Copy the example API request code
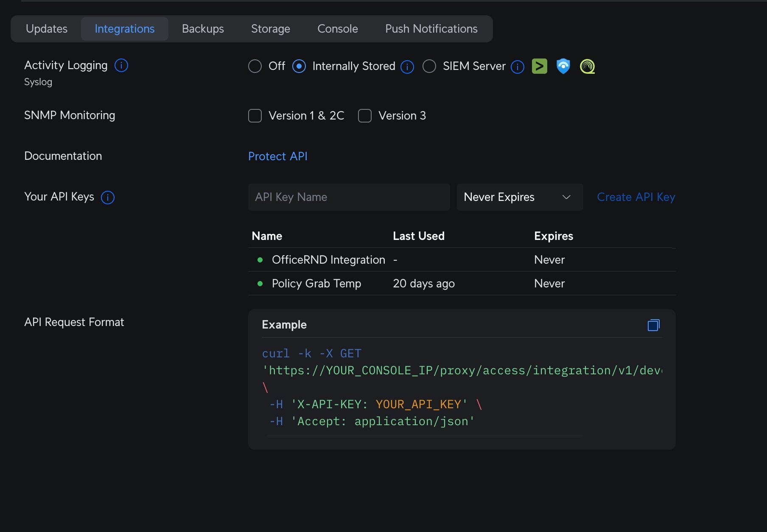The width and height of the screenshot is (767, 532). (653, 325)
